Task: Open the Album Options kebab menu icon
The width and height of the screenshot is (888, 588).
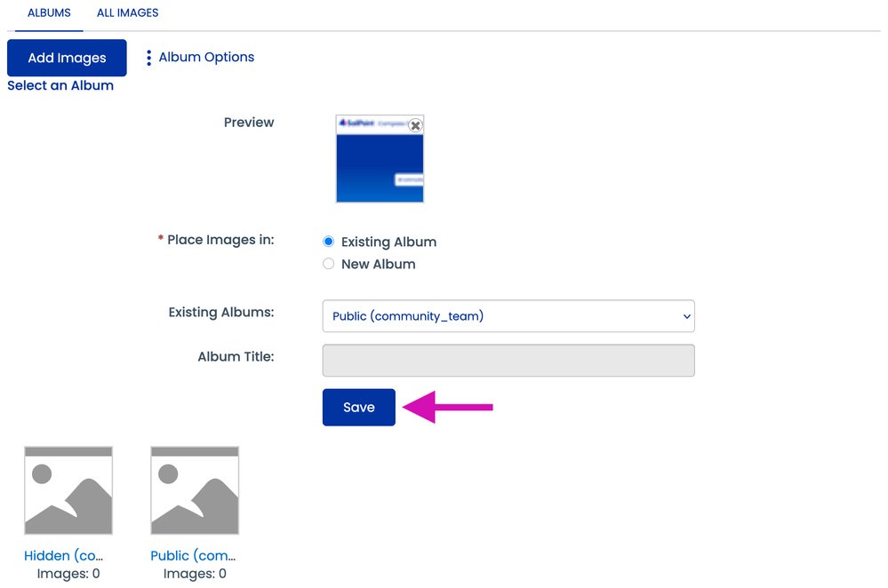Action: click(x=151, y=57)
